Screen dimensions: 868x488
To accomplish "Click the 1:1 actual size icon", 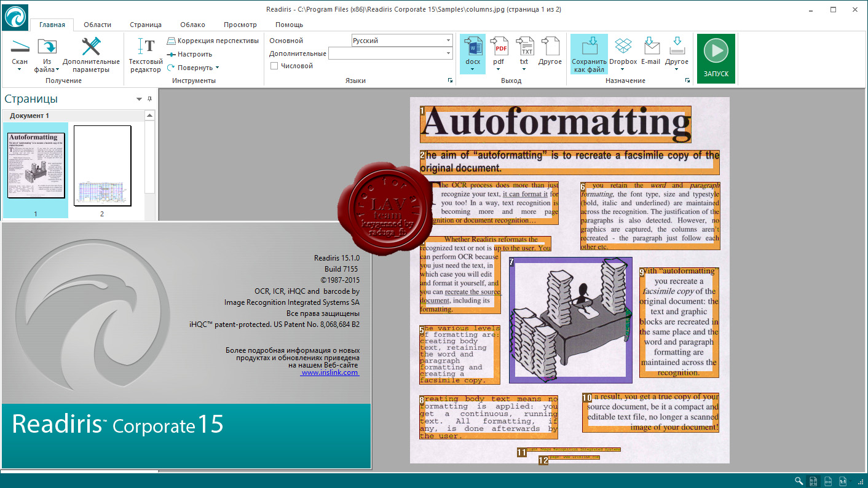I will pos(843,481).
